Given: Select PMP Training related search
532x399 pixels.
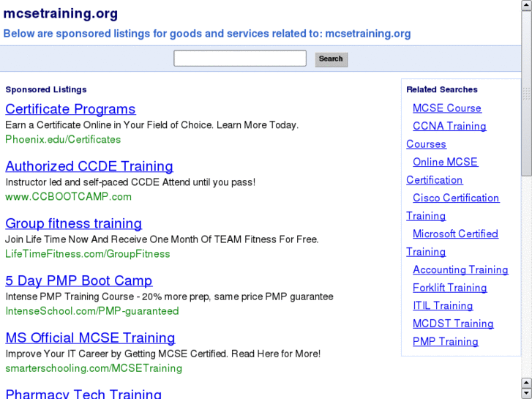Looking at the screenshot, I should (x=446, y=342).
